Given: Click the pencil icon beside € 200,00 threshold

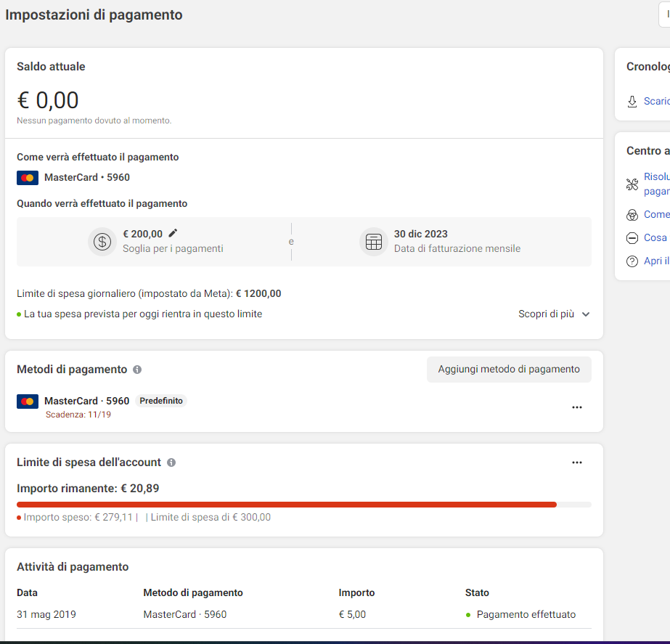Looking at the screenshot, I should click(x=173, y=234).
